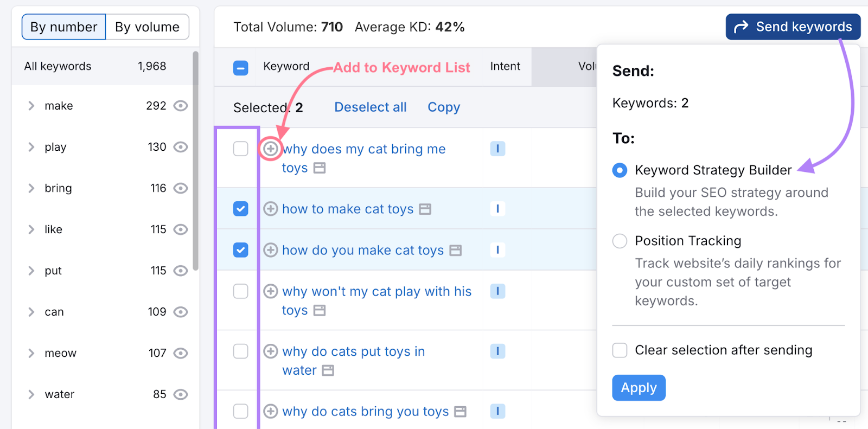This screenshot has height=429, width=868.
Task: Toggle eye icon for 'play' group
Action: pyautogui.click(x=181, y=147)
